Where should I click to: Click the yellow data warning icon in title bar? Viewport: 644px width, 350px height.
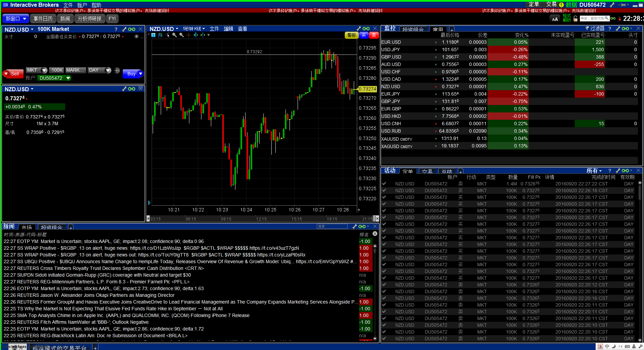(x=561, y=5)
